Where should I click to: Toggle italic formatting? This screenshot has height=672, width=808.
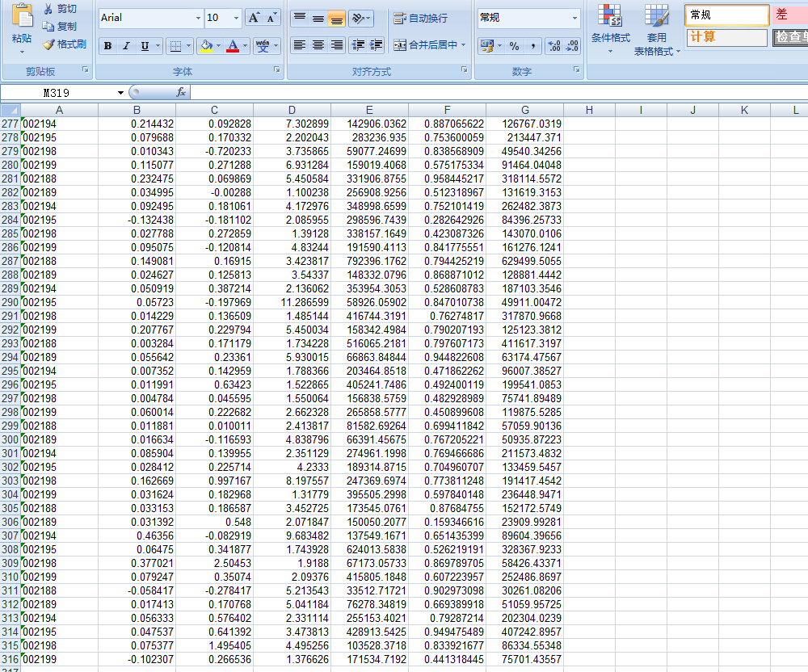tap(126, 46)
